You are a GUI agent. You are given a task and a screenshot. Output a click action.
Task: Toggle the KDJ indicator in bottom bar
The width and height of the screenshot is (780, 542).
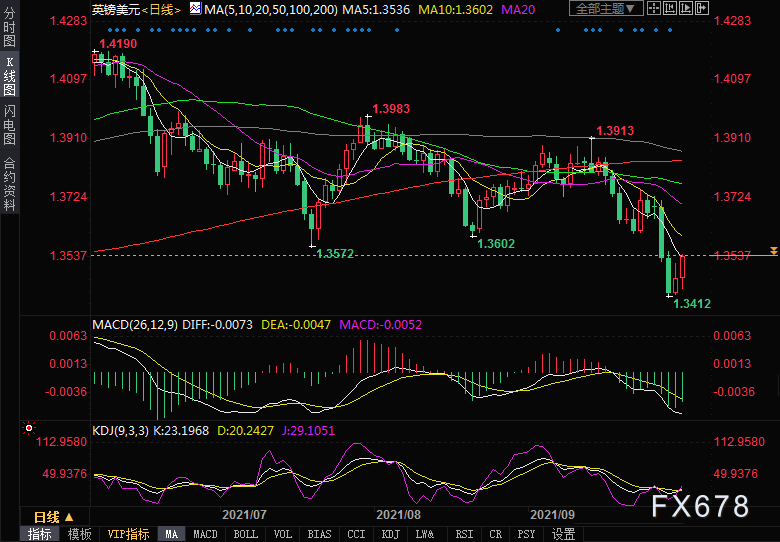coord(390,535)
